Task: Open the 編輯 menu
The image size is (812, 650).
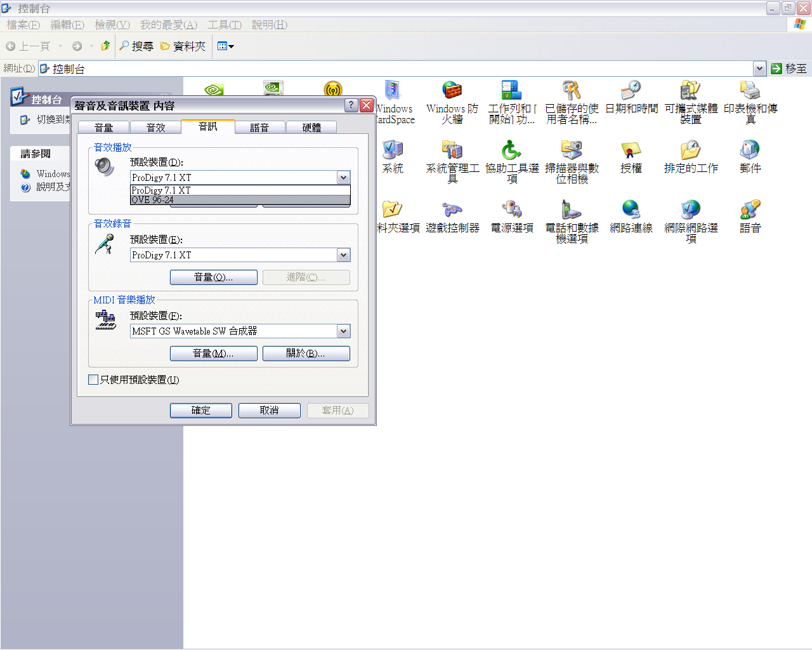Action: pyautogui.click(x=67, y=25)
